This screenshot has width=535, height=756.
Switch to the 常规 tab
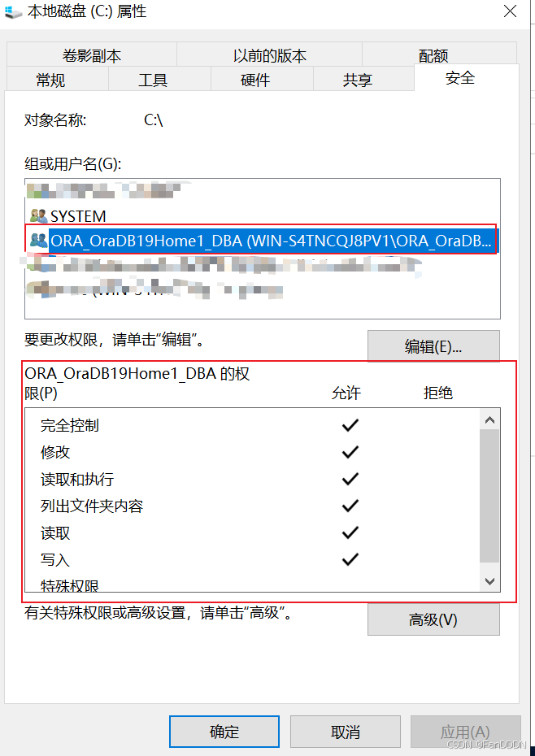click(x=50, y=80)
